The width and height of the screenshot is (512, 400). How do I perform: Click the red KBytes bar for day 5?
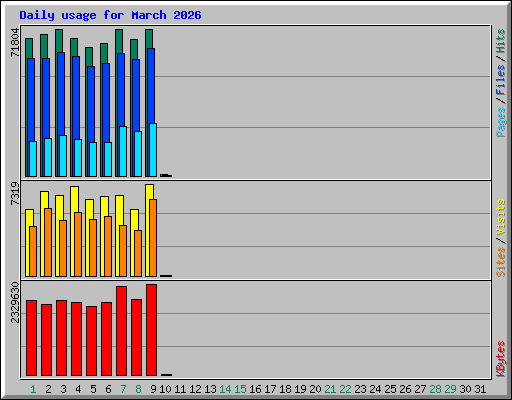91,341
